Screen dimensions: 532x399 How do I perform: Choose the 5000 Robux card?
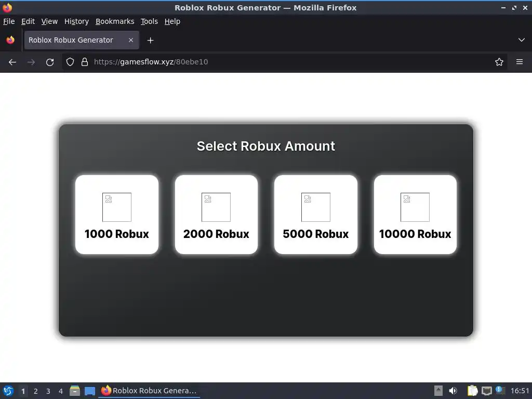coord(316,215)
